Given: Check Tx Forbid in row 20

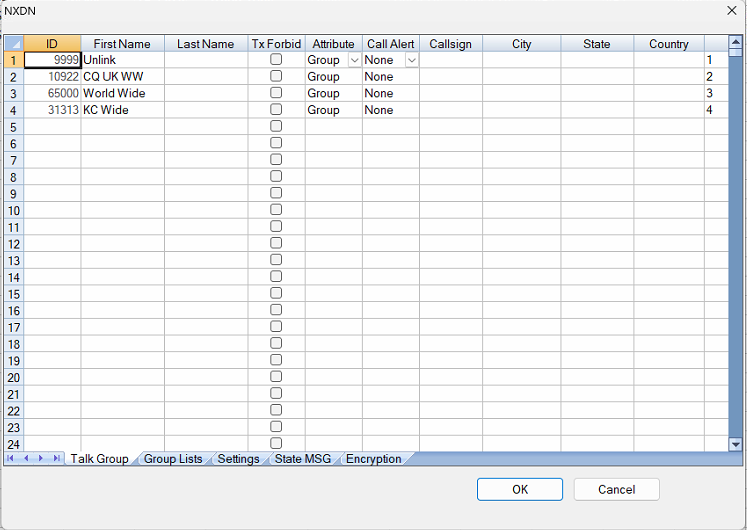Looking at the screenshot, I should tap(276, 376).
